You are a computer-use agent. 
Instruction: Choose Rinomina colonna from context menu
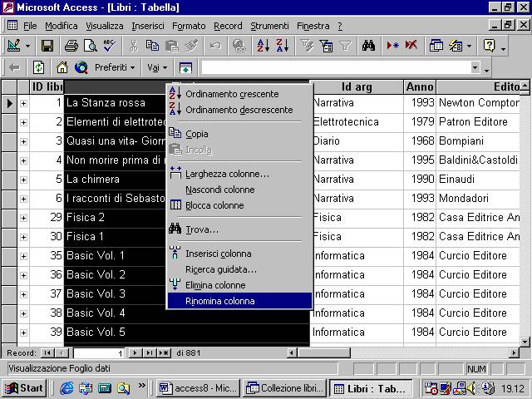point(239,301)
